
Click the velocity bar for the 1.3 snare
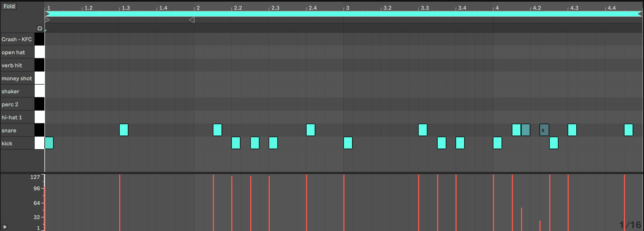click(x=120, y=203)
